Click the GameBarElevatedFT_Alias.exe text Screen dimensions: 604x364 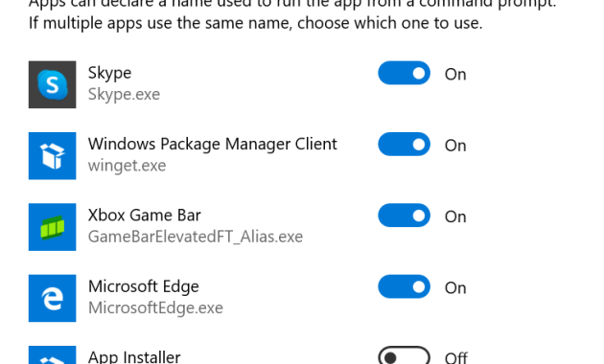[x=196, y=237]
